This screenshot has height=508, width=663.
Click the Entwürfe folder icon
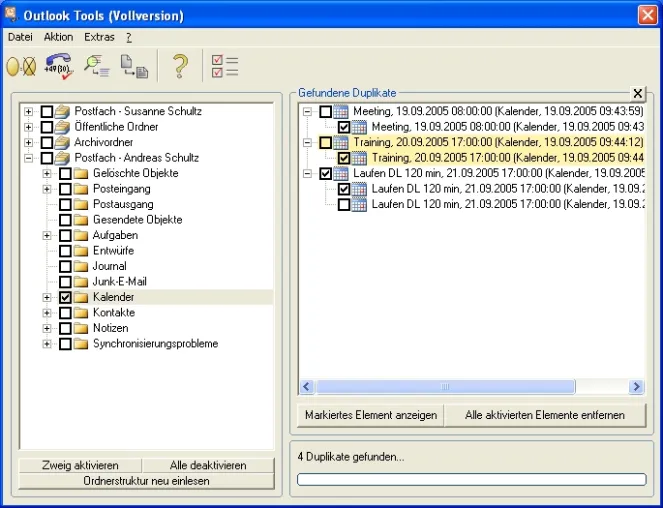pos(80,251)
